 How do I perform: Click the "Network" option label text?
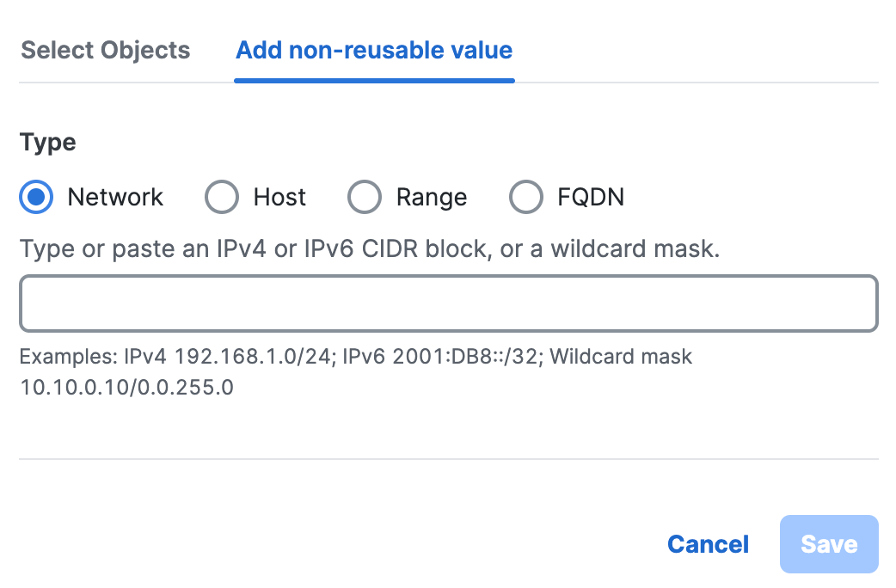click(x=115, y=198)
